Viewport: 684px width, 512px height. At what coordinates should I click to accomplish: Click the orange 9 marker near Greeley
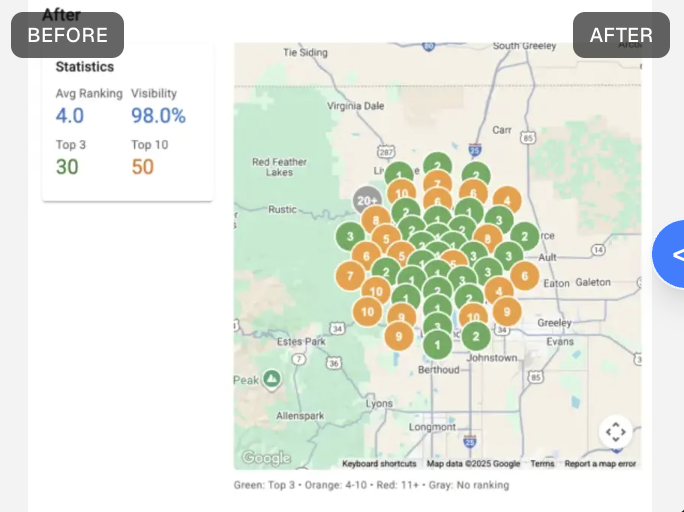coord(507,312)
